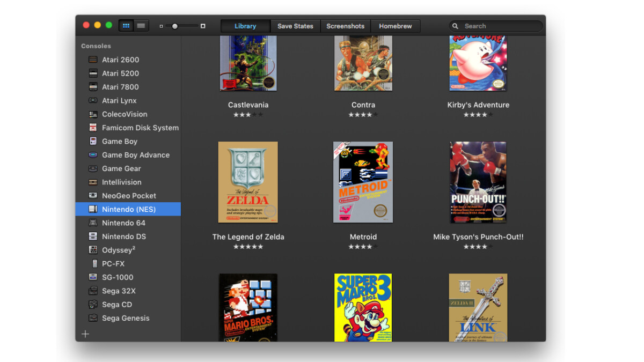644x362 pixels.
Task: Click the "Metroid" game title
Action: coord(363,237)
